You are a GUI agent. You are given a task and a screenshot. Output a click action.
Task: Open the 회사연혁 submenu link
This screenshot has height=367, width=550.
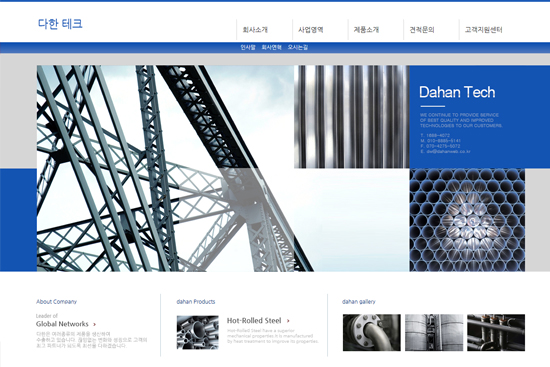(x=271, y=47)
